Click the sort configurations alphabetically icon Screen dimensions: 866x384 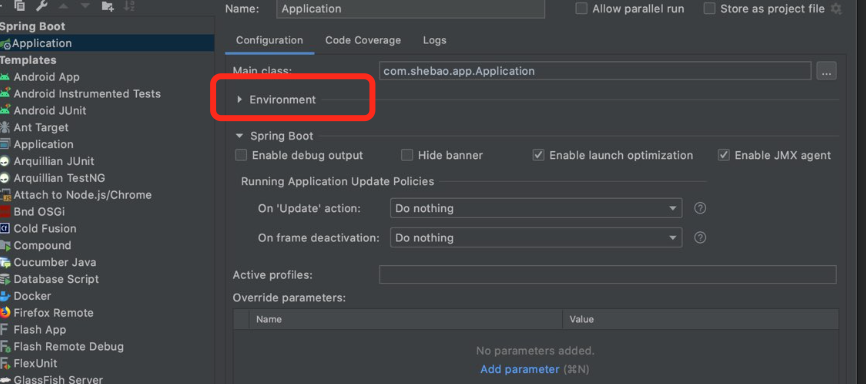tap(129, 6)
